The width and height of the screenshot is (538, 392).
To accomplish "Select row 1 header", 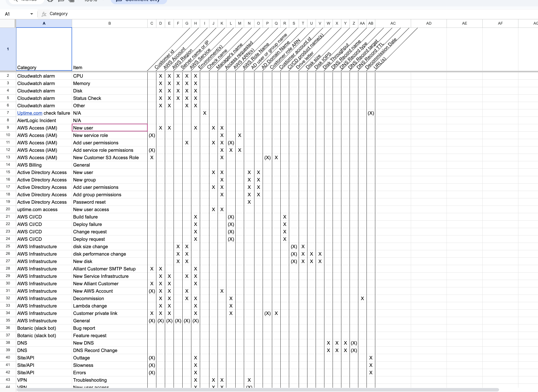I will pyautogui.click(x=8, y=49).
